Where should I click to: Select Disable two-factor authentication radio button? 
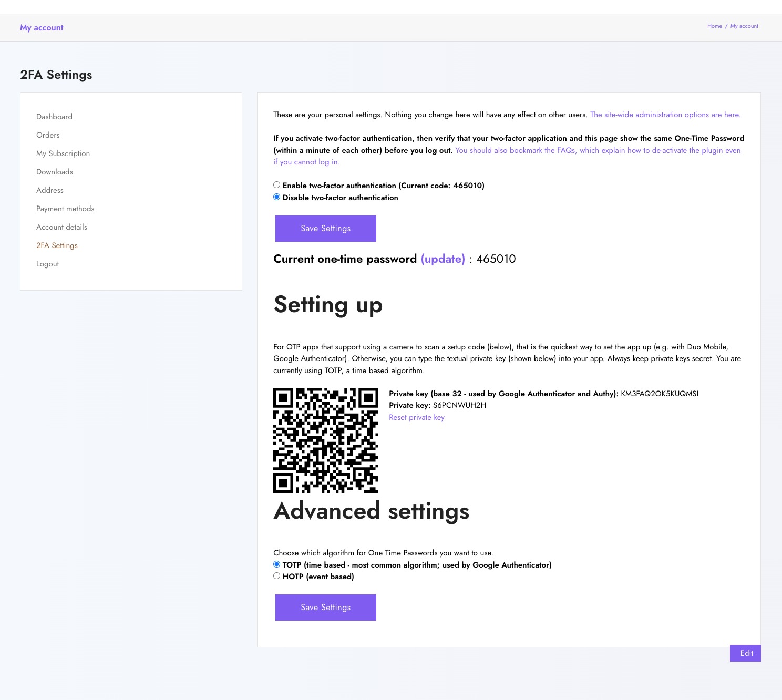[x=276, y=197]
